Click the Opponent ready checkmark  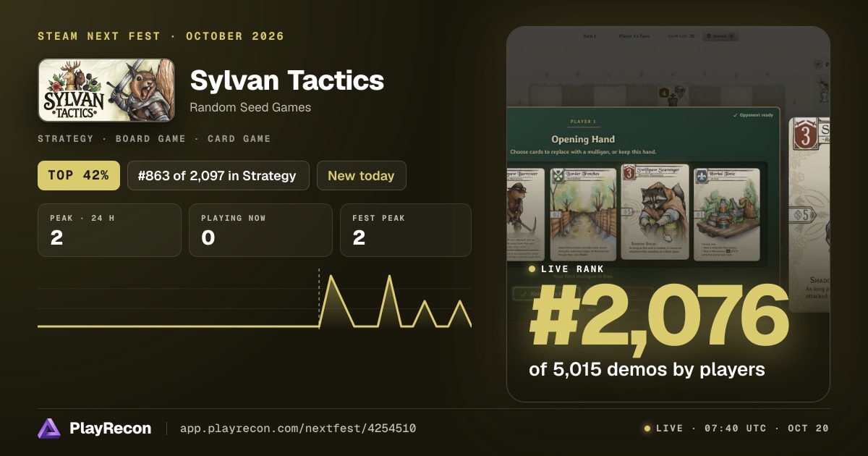click(735, 115)
